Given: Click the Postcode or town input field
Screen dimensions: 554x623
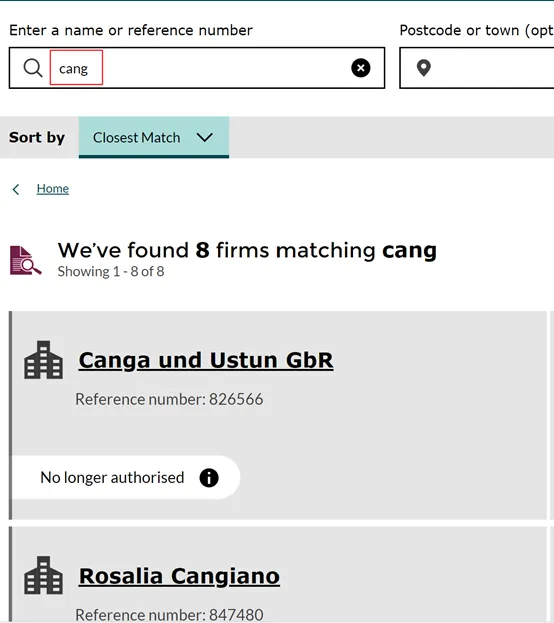Looking at the screenshot, I should [x=477, y=68].
